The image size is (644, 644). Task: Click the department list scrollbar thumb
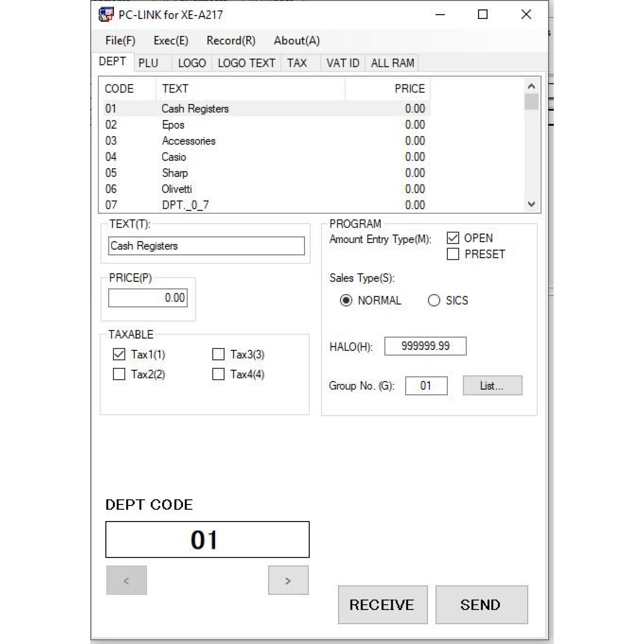[531, 102]
